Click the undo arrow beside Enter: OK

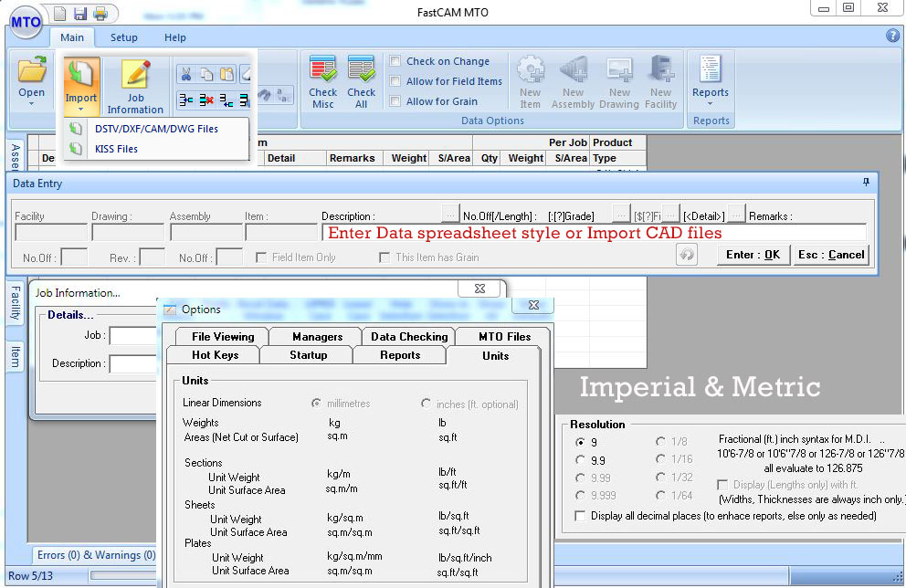pos(687,255)
